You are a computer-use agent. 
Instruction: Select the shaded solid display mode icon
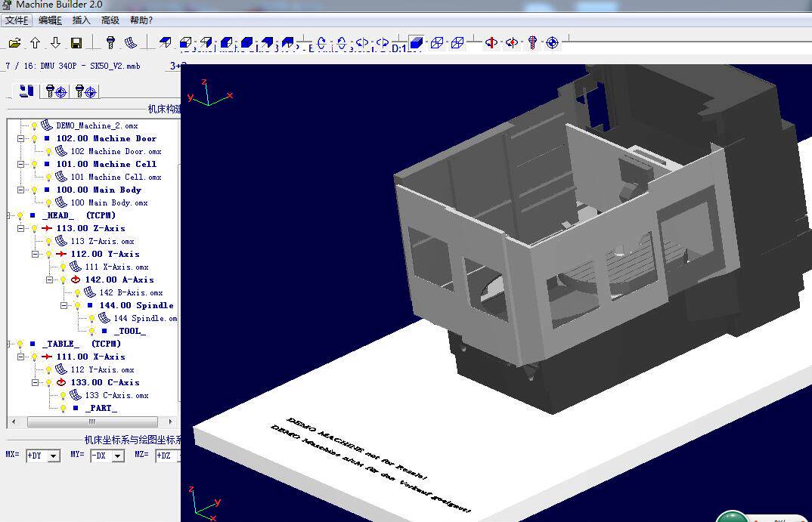416,43
